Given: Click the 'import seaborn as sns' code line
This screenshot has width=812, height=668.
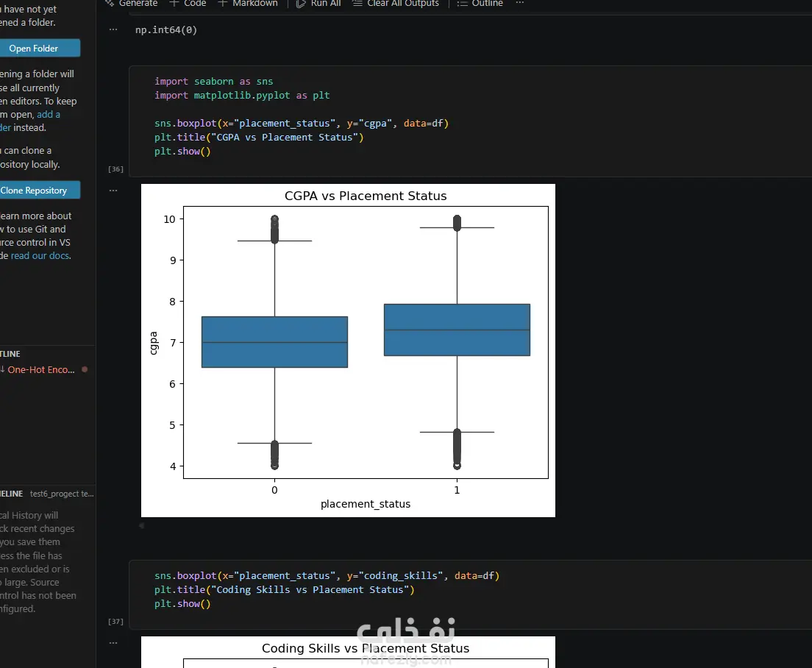Looking at the screenshot, I should coord(213,82).
